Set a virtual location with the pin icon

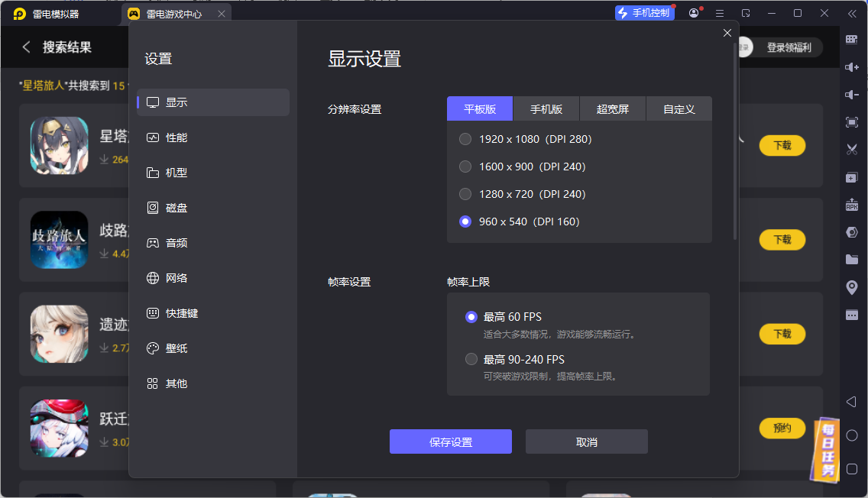click(x=852, y=286)
